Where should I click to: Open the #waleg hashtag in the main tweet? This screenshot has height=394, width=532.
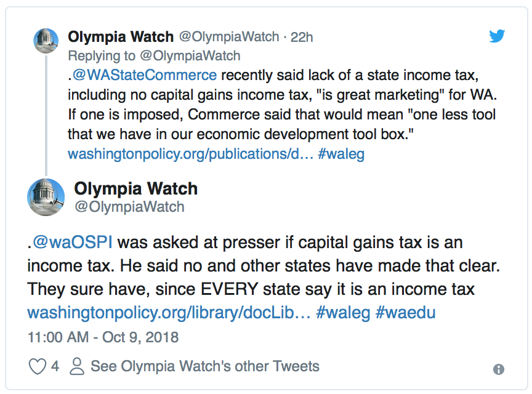343,313
